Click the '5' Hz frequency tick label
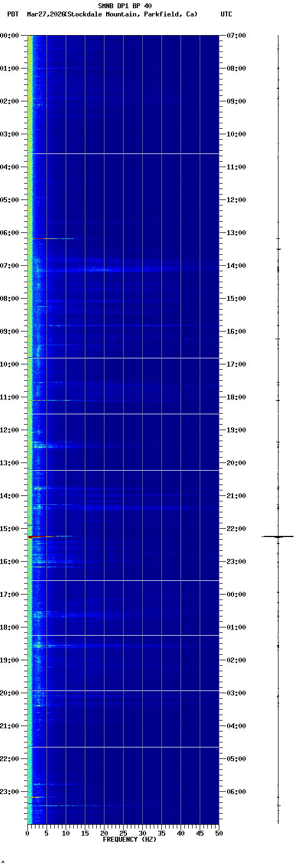This screenshot has width=302, height=868. 47,833
